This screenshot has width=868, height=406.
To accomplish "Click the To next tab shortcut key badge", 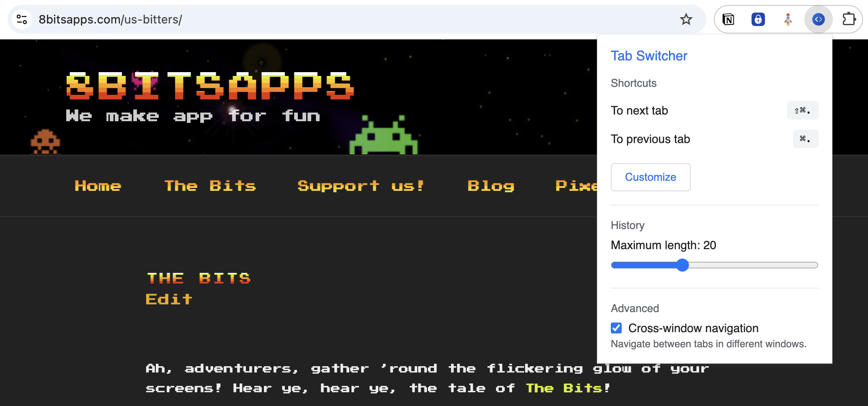I will click(x=802, y=111).
